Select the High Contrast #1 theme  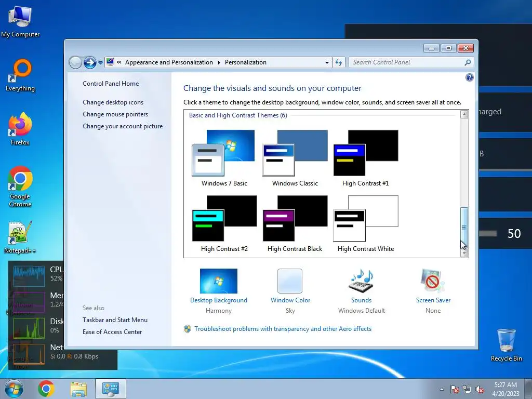coord(365,158)
